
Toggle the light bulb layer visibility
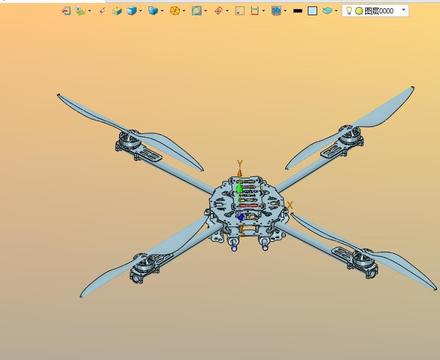(x=349, y=11)
